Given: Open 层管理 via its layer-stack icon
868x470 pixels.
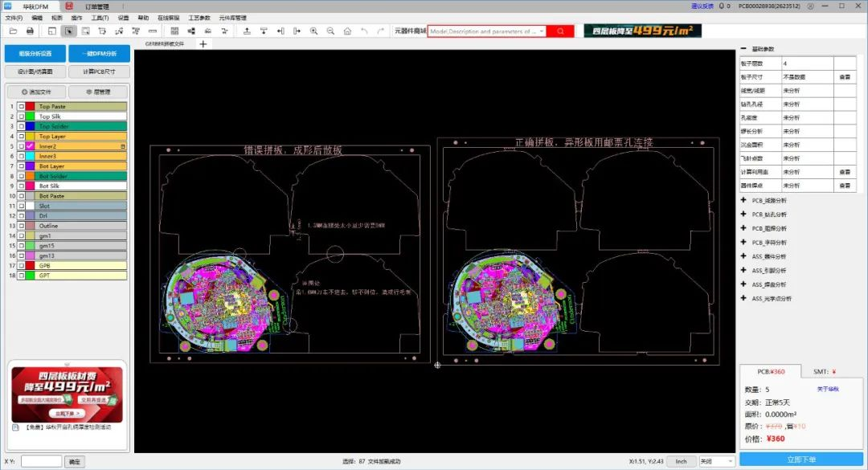Looking at the screenshot, I should point(88,92).
